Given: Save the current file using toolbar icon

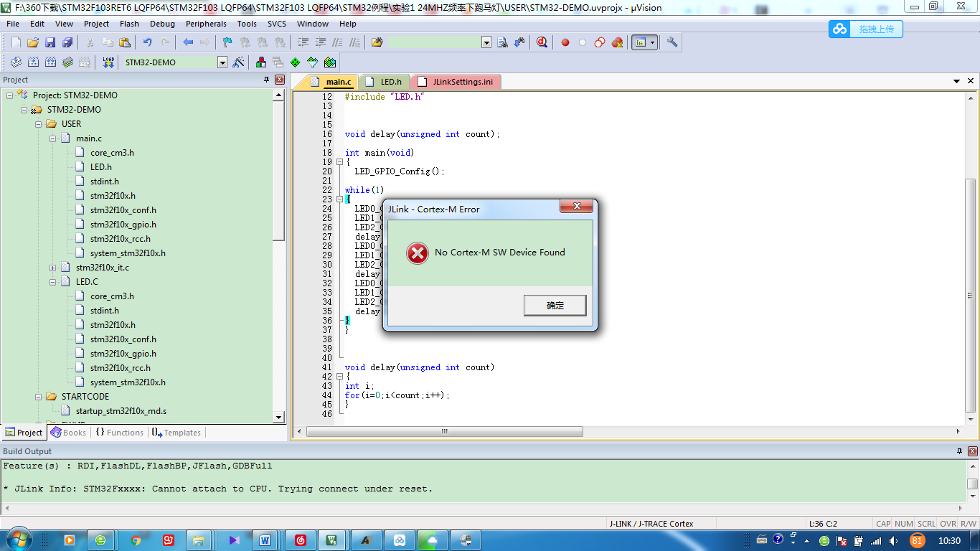Looking at the screenshot, I should (50, 42).
